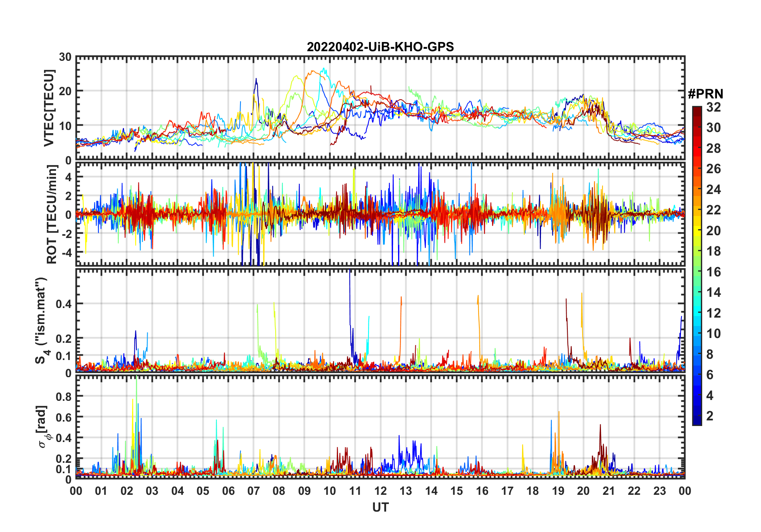This screenshot has width=761, height=532.
Task: Click the "32" tick label on the colorbar
Action: pos(713,107)
